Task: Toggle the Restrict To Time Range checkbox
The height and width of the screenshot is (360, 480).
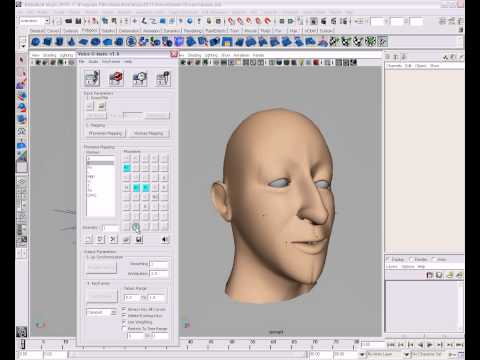Action: click(124, 329)
